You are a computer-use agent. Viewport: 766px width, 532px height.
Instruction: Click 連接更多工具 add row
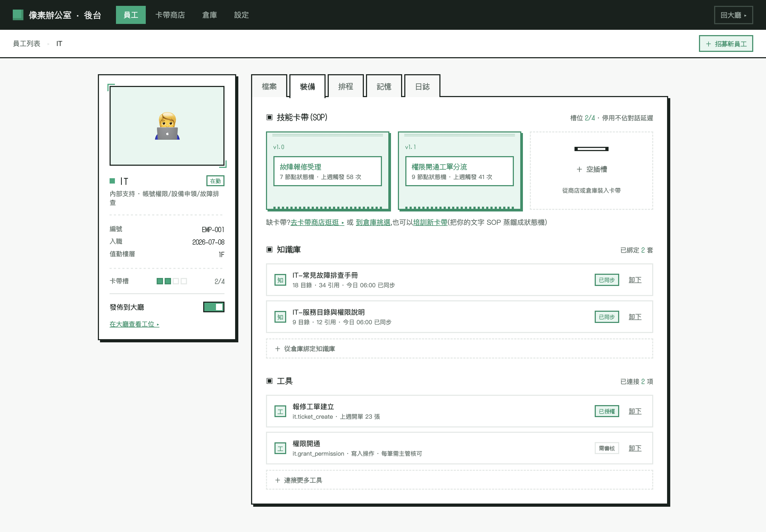pyautogui.click(x=459, y=480)
